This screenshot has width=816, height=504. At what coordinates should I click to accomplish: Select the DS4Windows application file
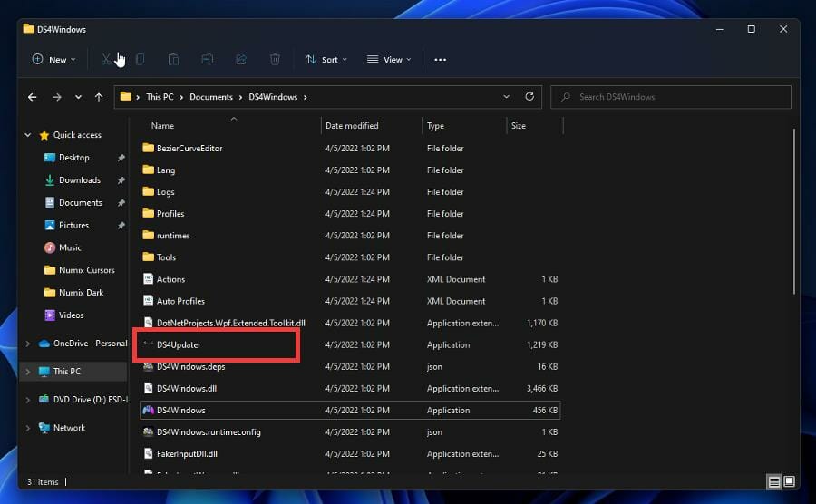tap(181, 411)
